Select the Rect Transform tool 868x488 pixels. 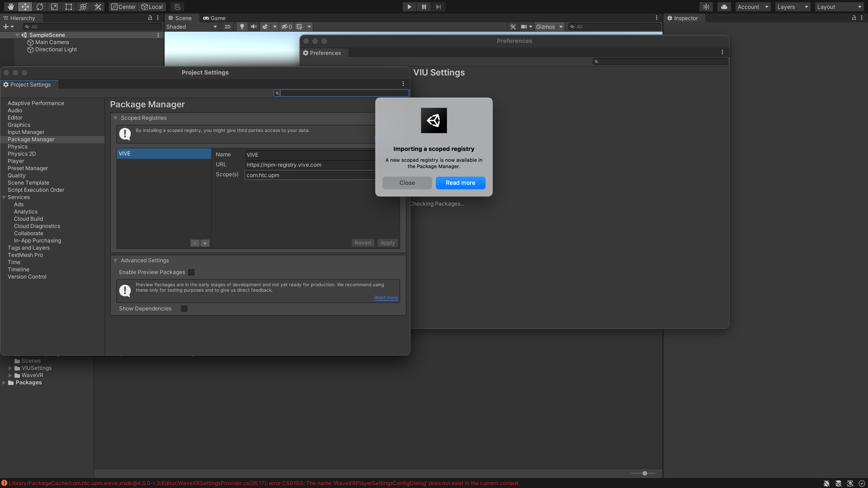[x=69, y=7]
